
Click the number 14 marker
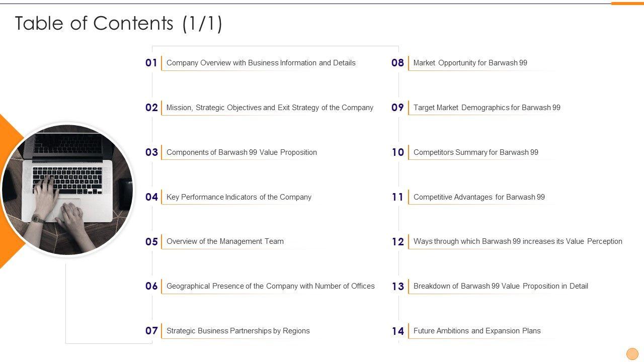397,331
